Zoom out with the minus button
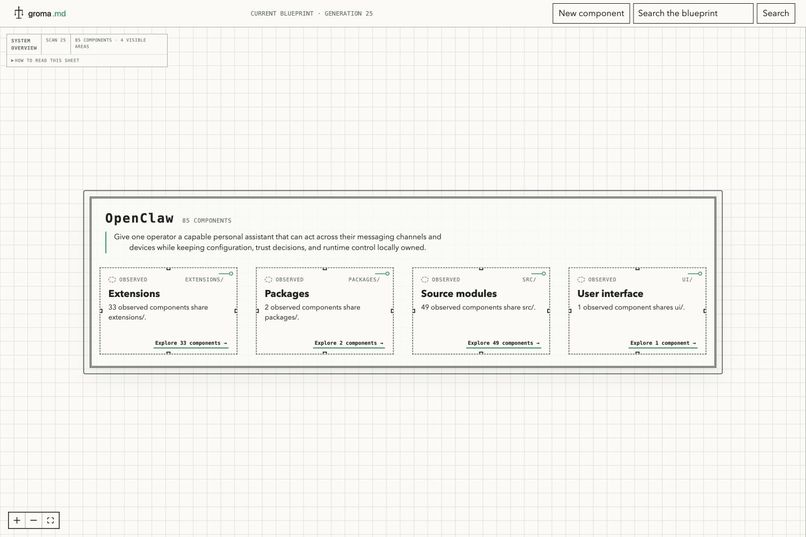 pyautogui.click(x=33, y=521)
